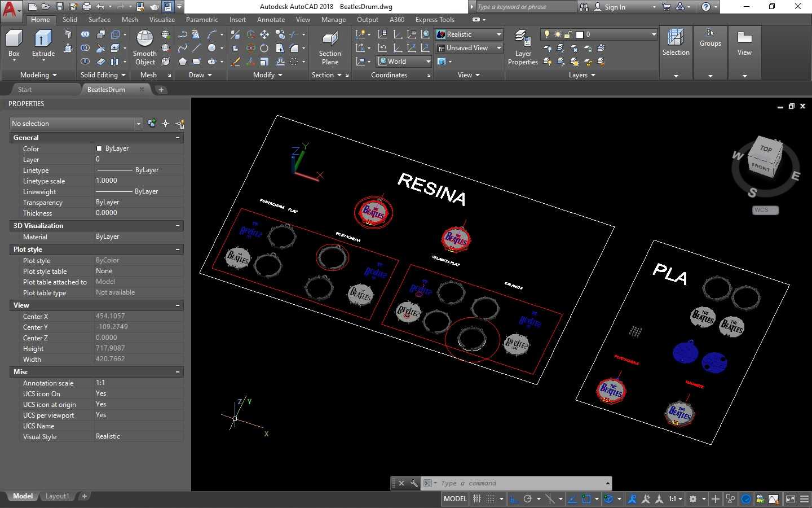Plot the drawing with the printer icon
812x508 pixels.
(87, 7)
